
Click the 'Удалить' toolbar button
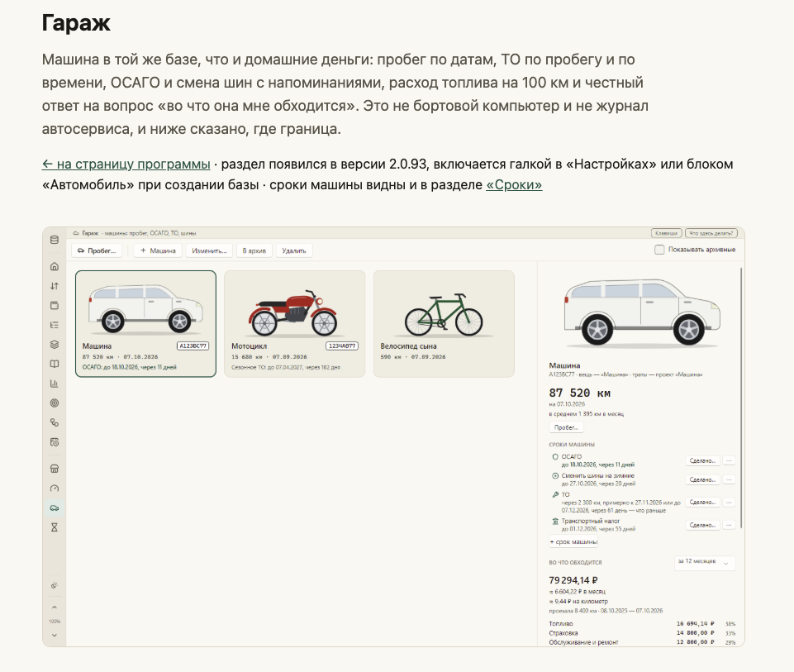point(294,250)
